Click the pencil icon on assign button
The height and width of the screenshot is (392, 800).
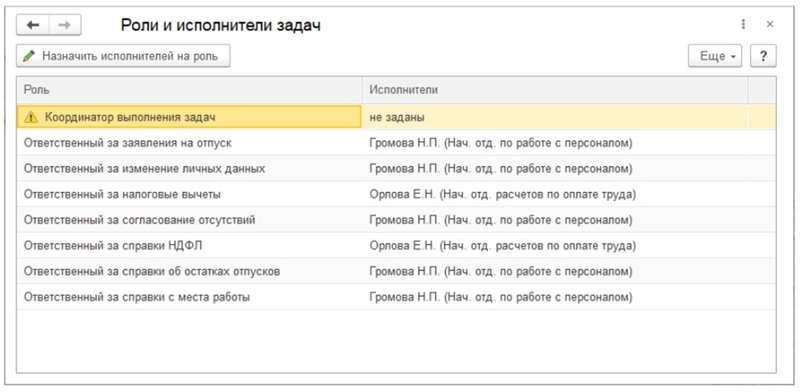coord(29,56)
